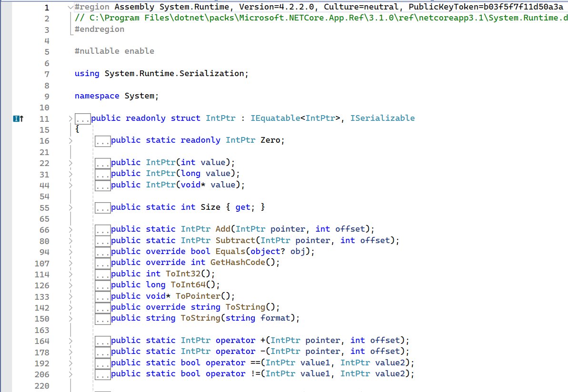The image size is (568, 392).
Task: Expand the chevron beside ToPointer method
Action: (x=70, y=296)
